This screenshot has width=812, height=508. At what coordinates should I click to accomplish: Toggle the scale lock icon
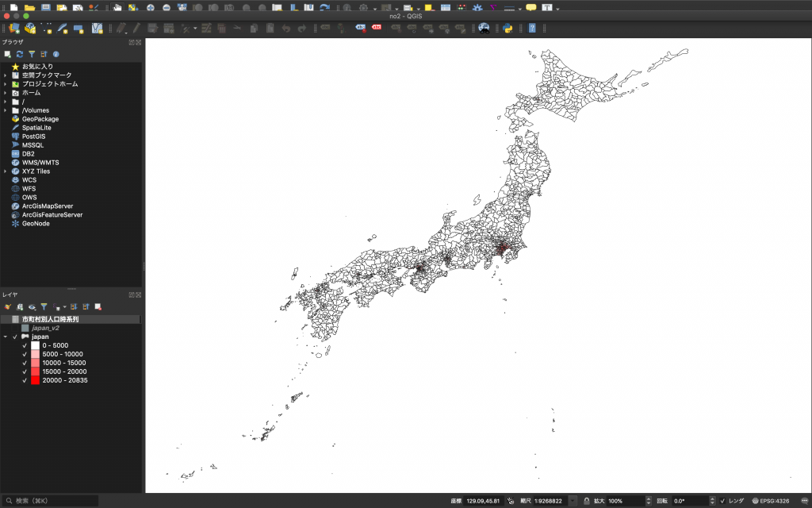[586, 501]
